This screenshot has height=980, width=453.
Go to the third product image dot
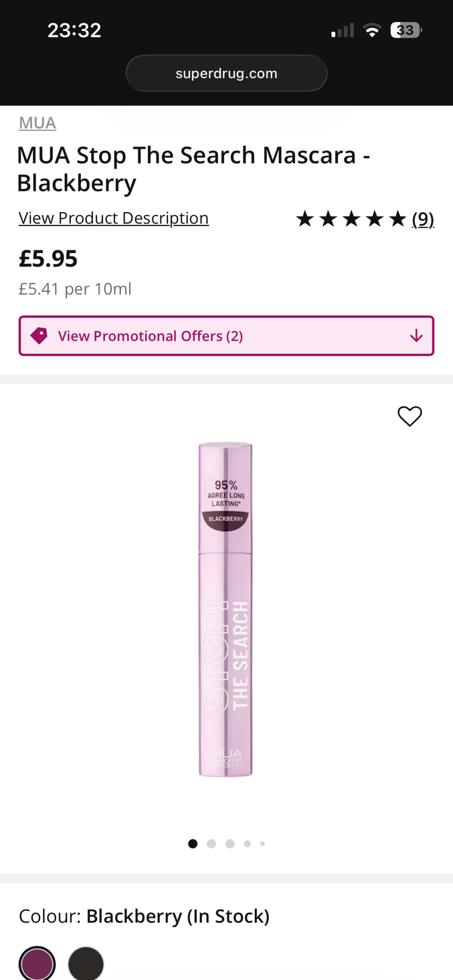coord(230,844)
